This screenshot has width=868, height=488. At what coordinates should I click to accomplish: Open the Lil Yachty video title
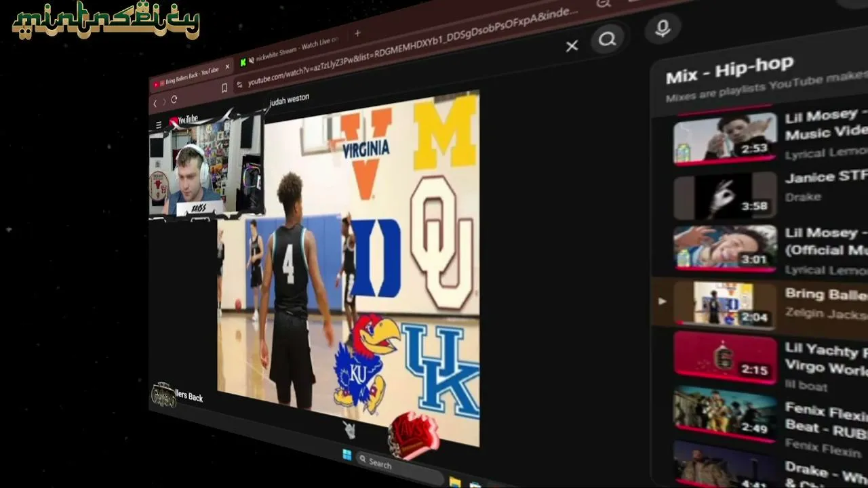tap(826, 360)
